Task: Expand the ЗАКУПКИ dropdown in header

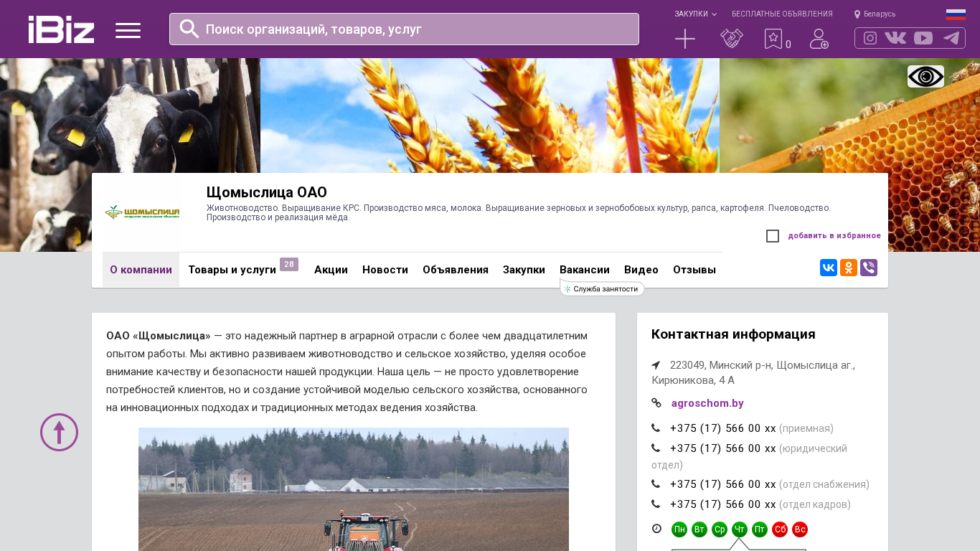Action: (695, 14)
